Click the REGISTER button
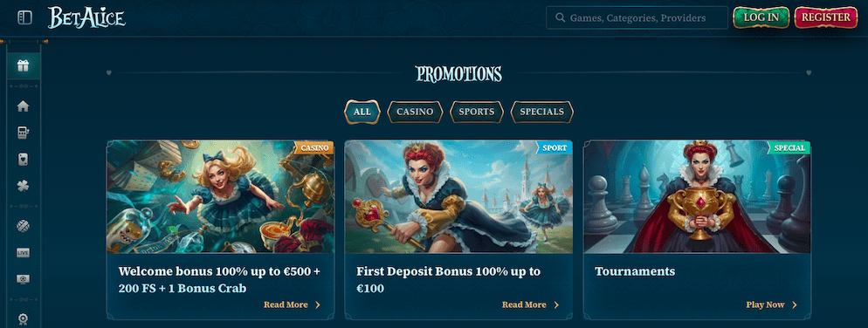868x328 pixels. click(x=826, y=17)
